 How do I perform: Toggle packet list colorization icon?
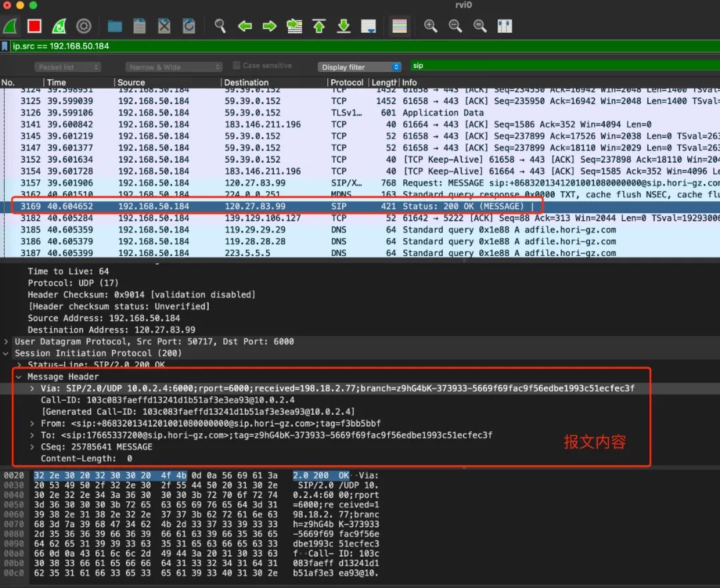coord(399,26)
